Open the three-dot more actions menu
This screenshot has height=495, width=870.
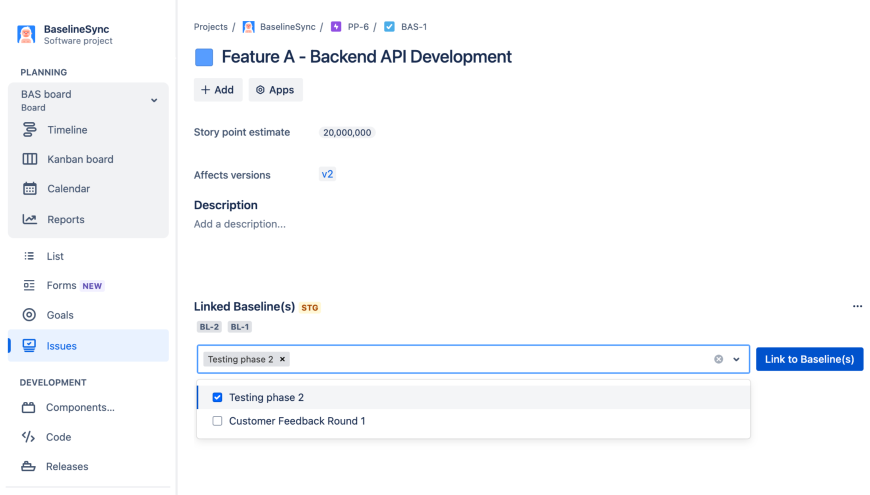(857, 307)
